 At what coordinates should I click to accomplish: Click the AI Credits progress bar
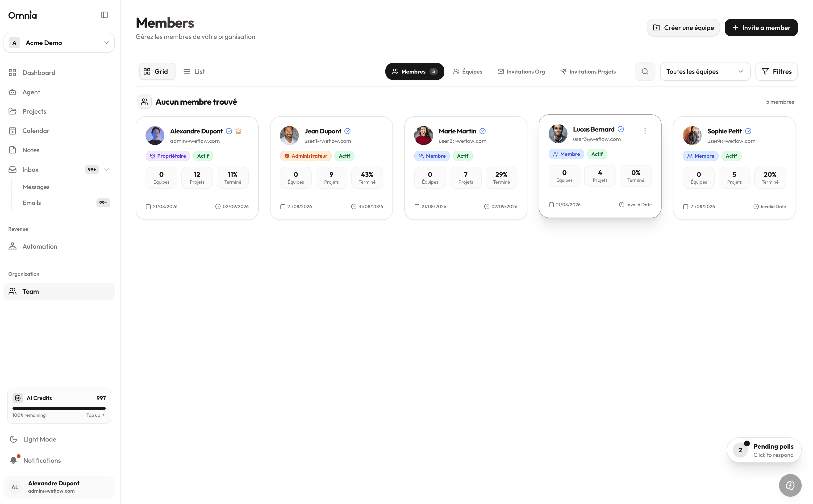[59, 408]
